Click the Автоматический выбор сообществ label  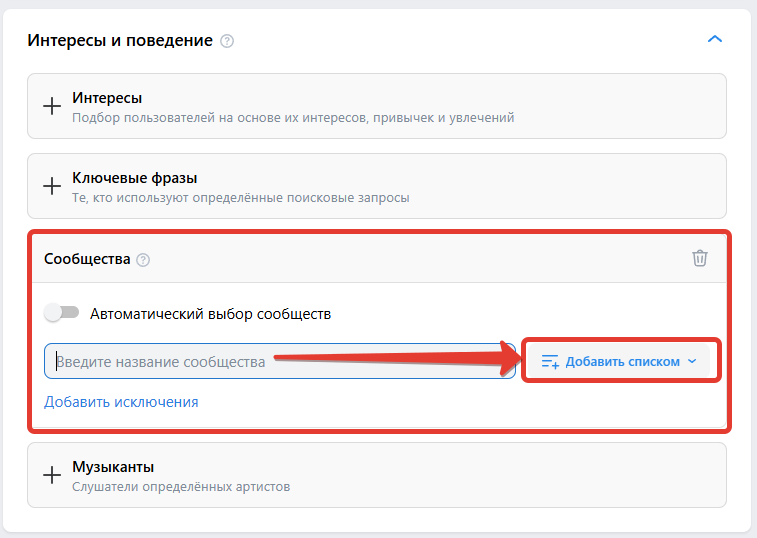pyautogui.click(x=210, y=314)
